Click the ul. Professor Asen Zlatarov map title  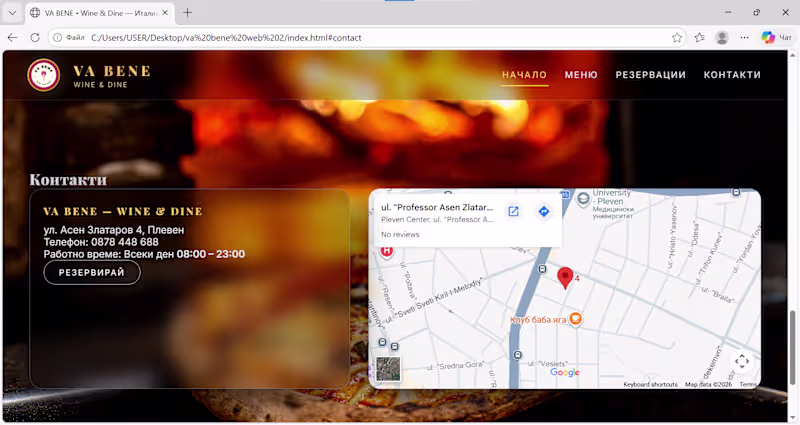[437, 207]
